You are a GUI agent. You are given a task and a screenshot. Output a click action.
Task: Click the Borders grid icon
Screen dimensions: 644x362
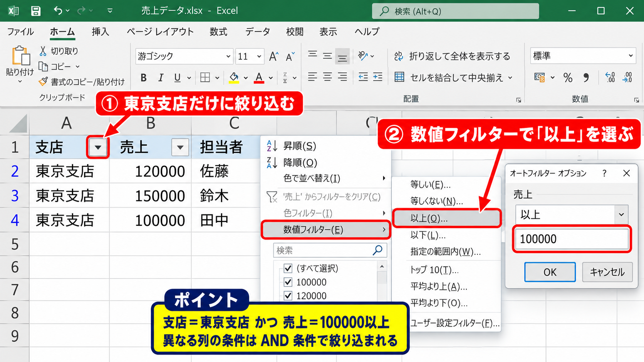point(205,78)
